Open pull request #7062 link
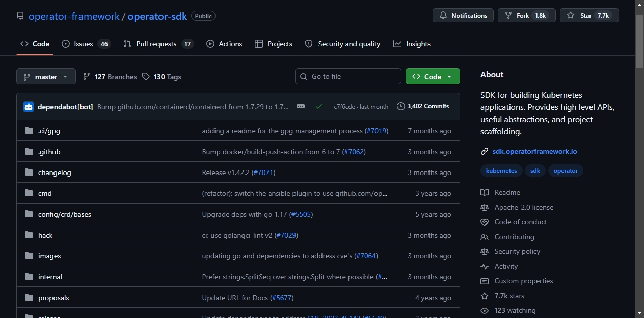The image size is (644, 318). [354, 152]
